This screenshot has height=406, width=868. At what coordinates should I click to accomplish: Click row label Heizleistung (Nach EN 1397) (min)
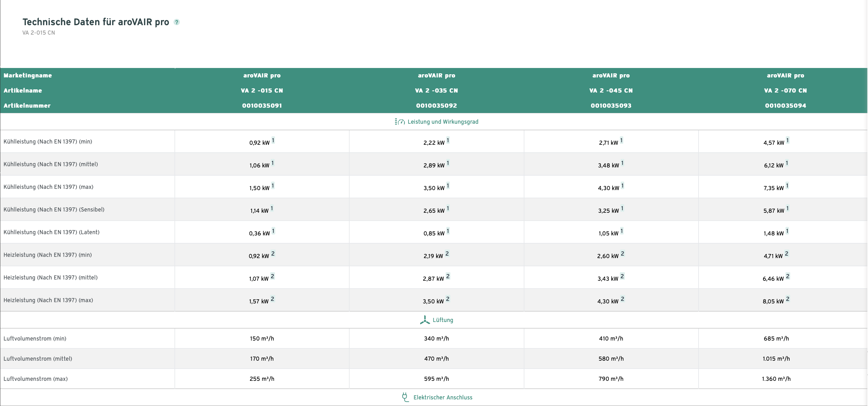[x=48, y=255]
